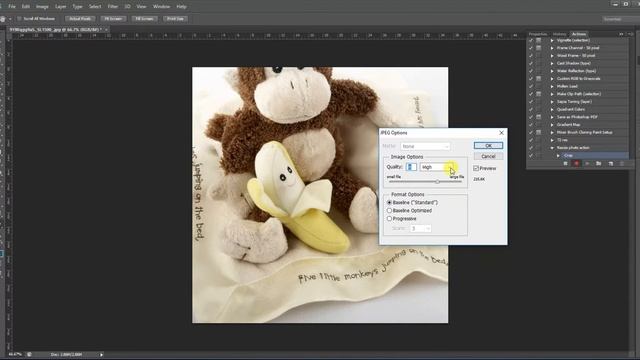640x360 pixels.
Task: Open the Scans dropdown
Action: point(420,229)
